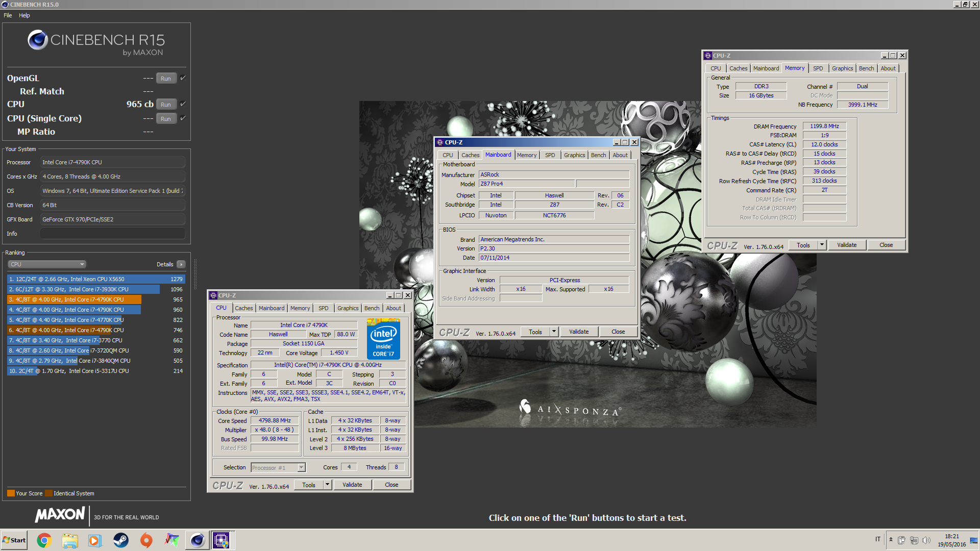Click the Core Speed value 4798.88 MHz
Viewport: 980px width, 551px height.
275,421
